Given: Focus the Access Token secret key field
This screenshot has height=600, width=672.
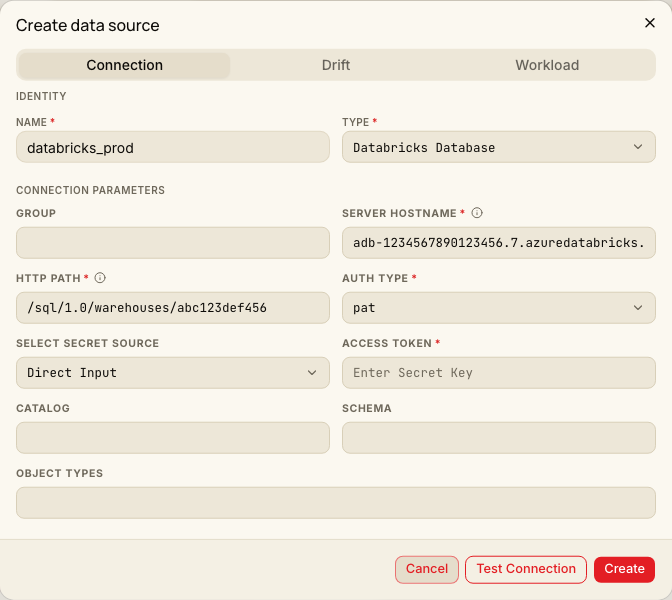Looking at the screenshot, I should tap(499, 373).
